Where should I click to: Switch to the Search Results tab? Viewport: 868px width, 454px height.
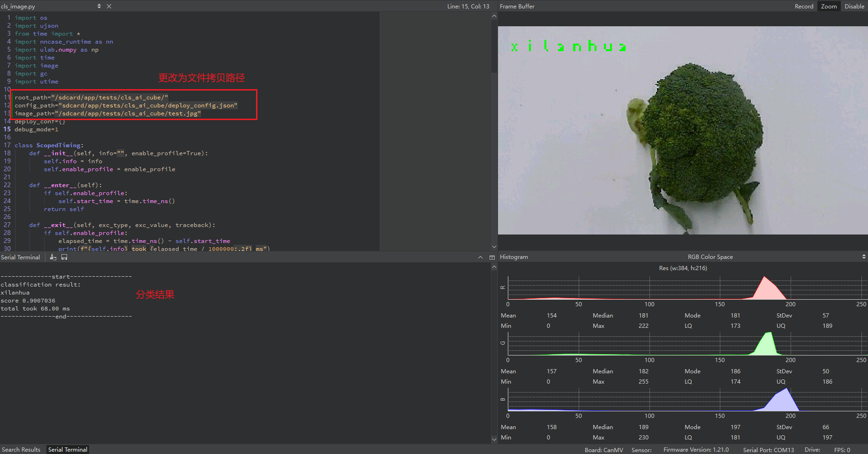click(x=21, y=449)
